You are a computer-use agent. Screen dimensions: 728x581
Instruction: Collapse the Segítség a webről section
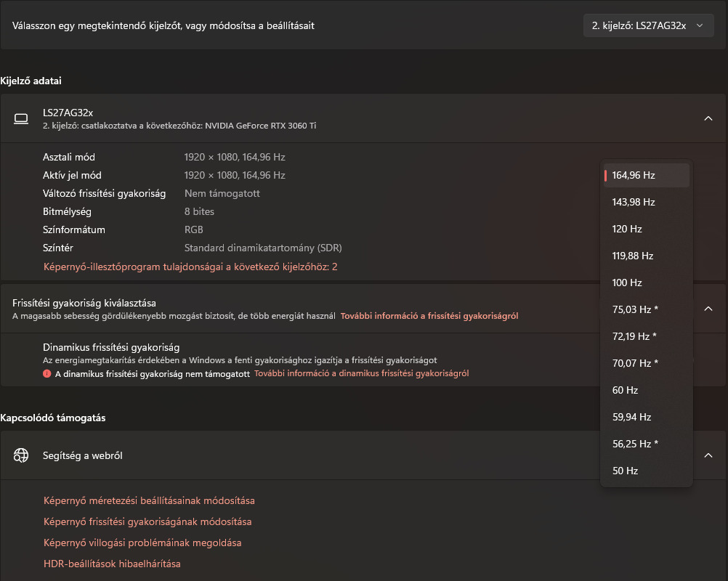[708, 455]
